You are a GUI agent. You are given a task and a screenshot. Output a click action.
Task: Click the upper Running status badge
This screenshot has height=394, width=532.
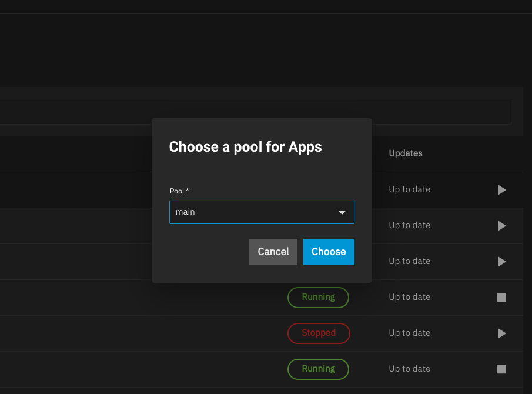pyautogui.click(x=318, y=298)
